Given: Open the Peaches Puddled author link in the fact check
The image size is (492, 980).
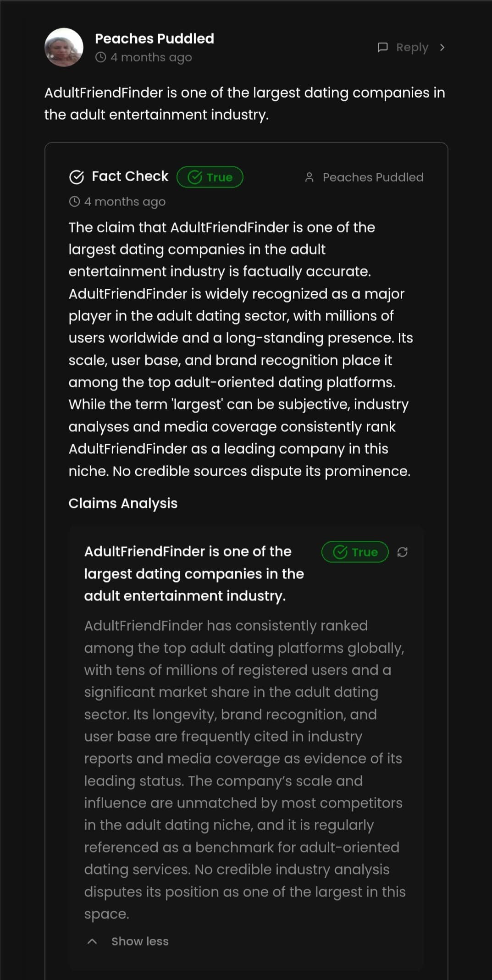Looking at the screenshot, I should click(373, 177).
